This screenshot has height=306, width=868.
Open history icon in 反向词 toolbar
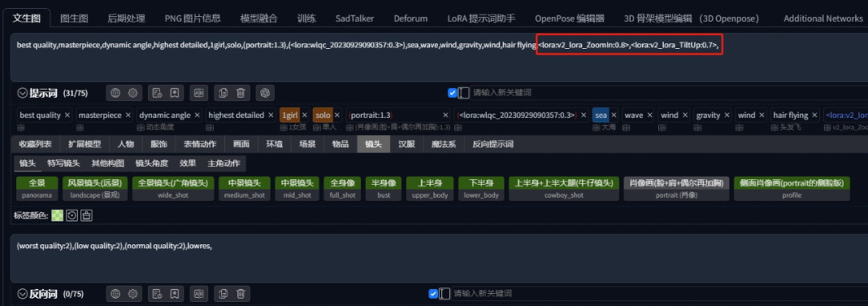point(158,294)
